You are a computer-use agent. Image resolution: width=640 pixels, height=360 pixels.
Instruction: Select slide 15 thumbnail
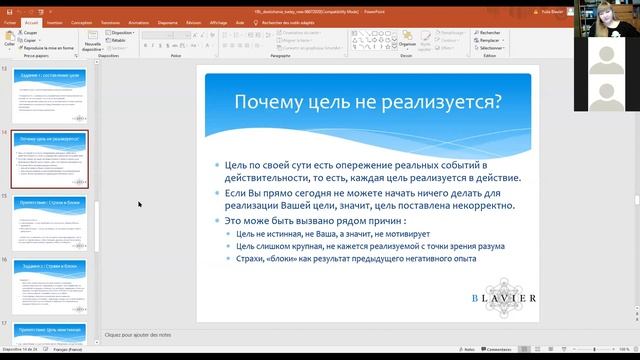(50, 223)
